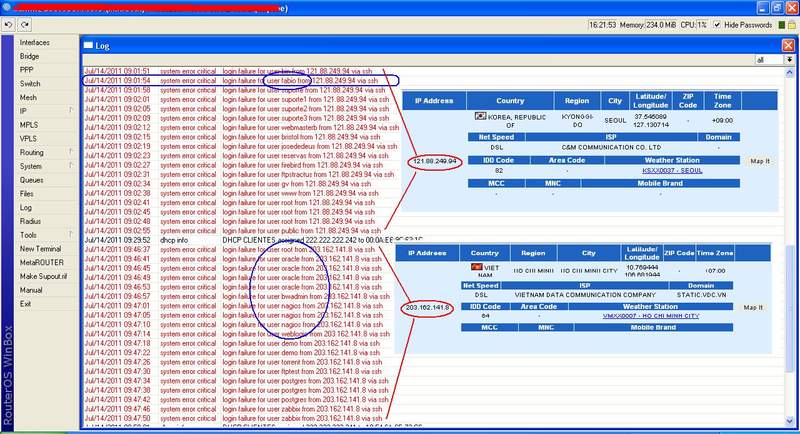Viewport: 800px width, 434px height.
Task: Launch New Terminal from sidebar
Action: click(40, 249)
